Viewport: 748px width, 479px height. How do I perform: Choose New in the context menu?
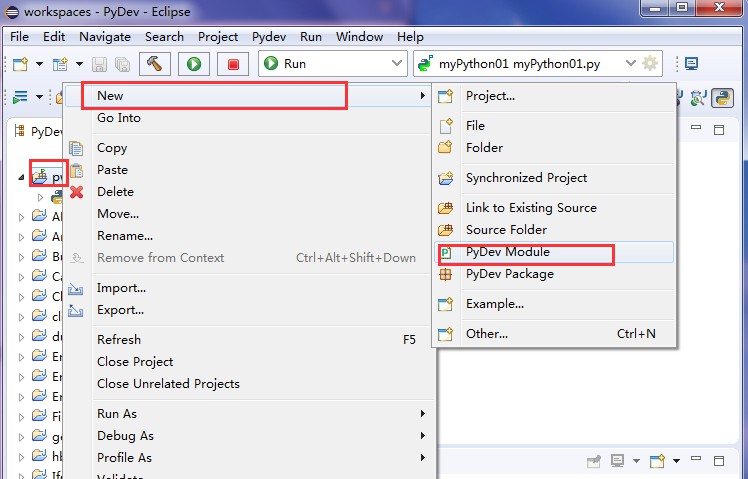coord(248,96)
